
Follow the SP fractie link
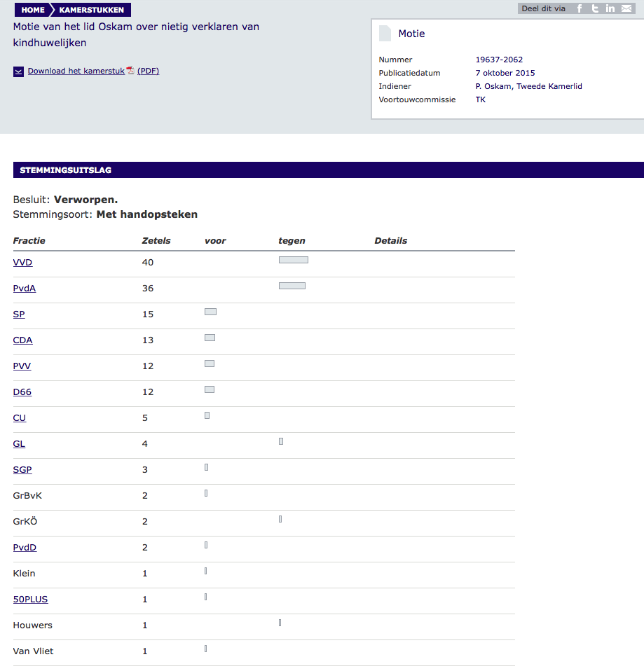(19, 314)
